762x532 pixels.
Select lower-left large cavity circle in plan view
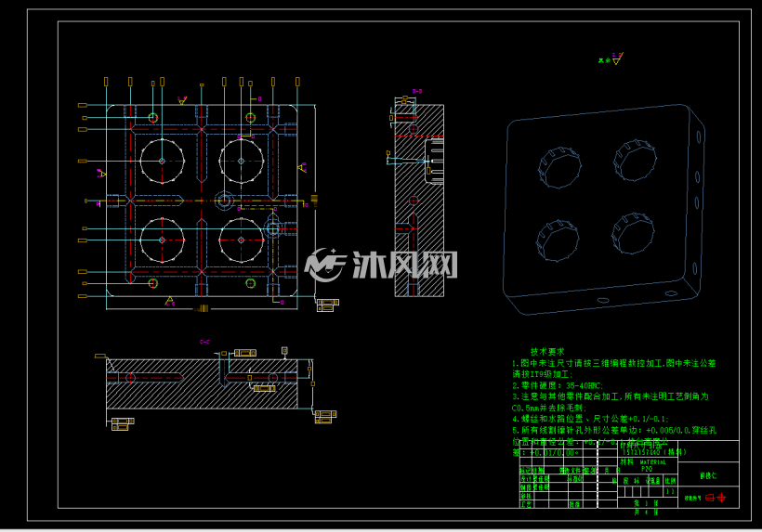click(163, 240)
